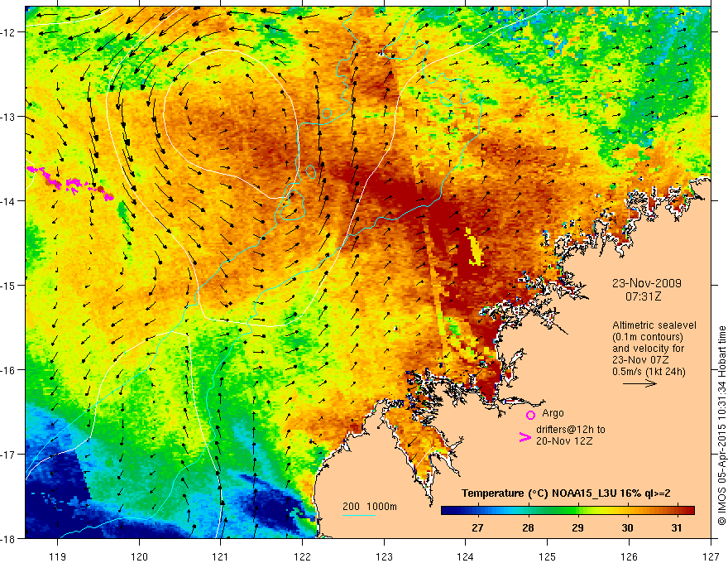
Task: Click longitude axis label 126
Action: pos(629,556)
